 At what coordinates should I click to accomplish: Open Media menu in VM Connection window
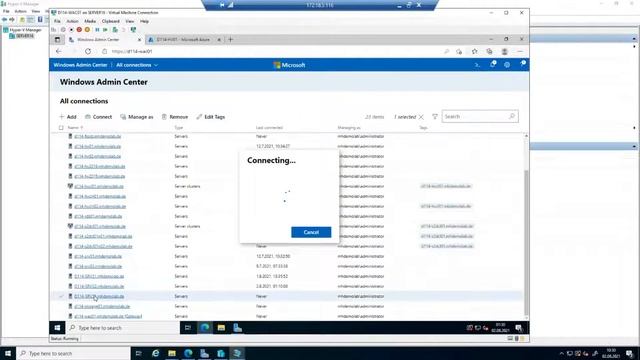90,21
